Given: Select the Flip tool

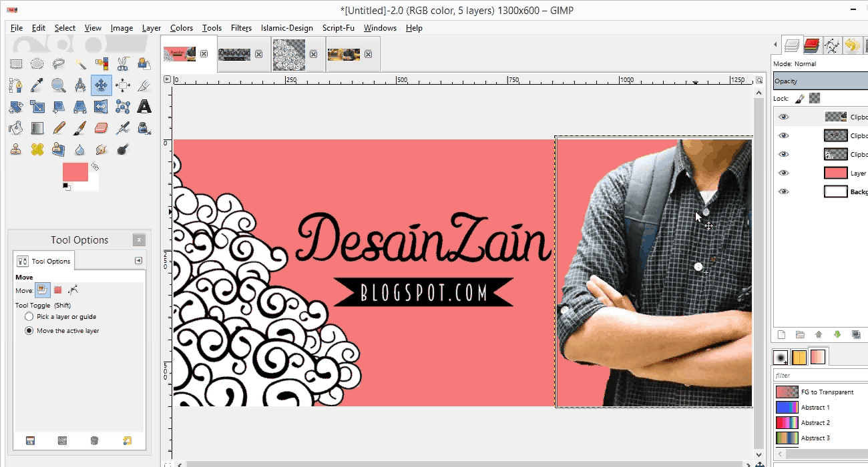Looking at the screenshot, I should [x=101, y=107].
